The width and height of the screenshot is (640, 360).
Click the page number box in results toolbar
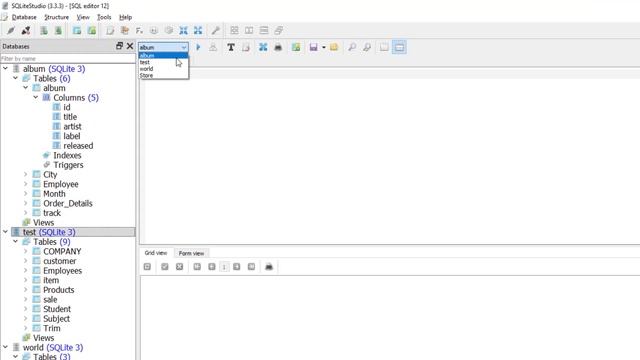(x=224, y=267)
